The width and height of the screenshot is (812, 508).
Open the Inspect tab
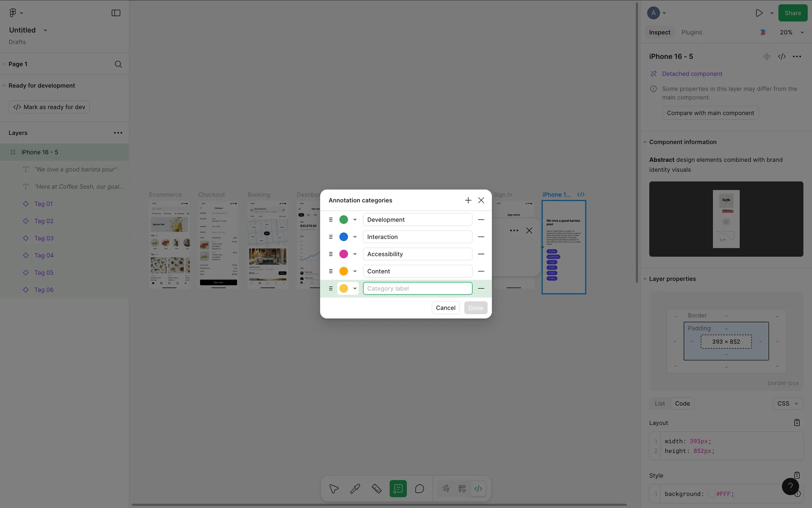660,32
